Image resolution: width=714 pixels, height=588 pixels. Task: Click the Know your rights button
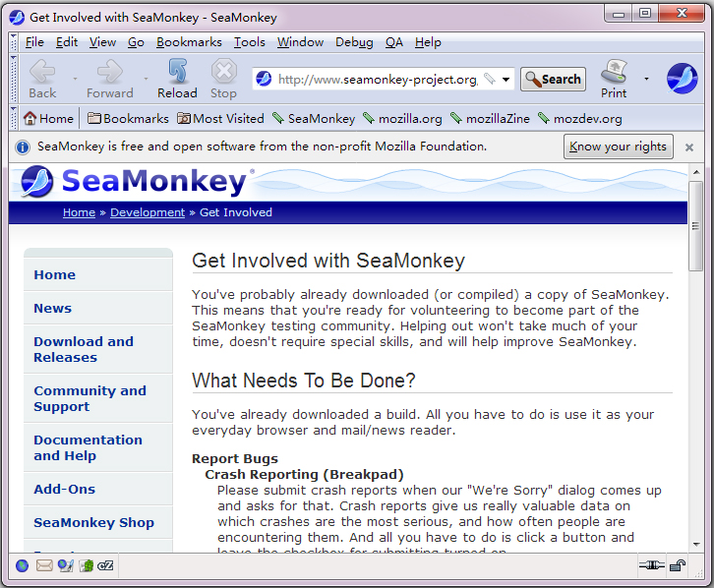tap(618, 147)
